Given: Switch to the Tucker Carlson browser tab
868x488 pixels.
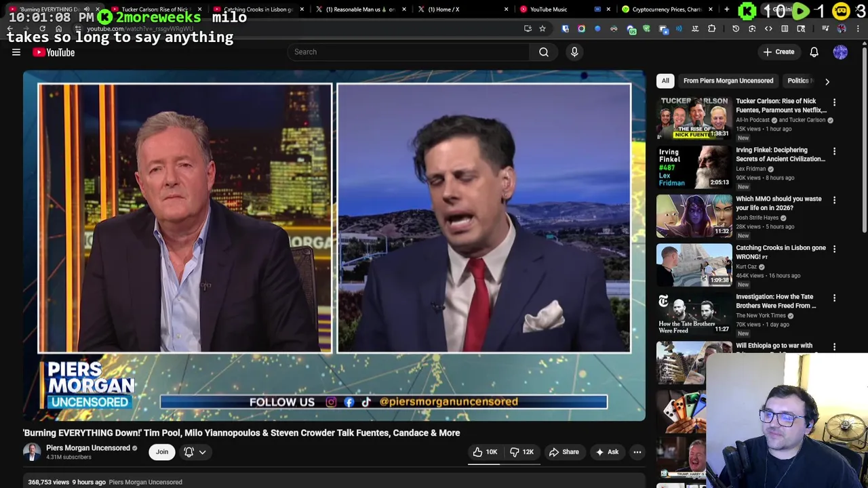Looking at the screenshot, I should tap(155, 9).
